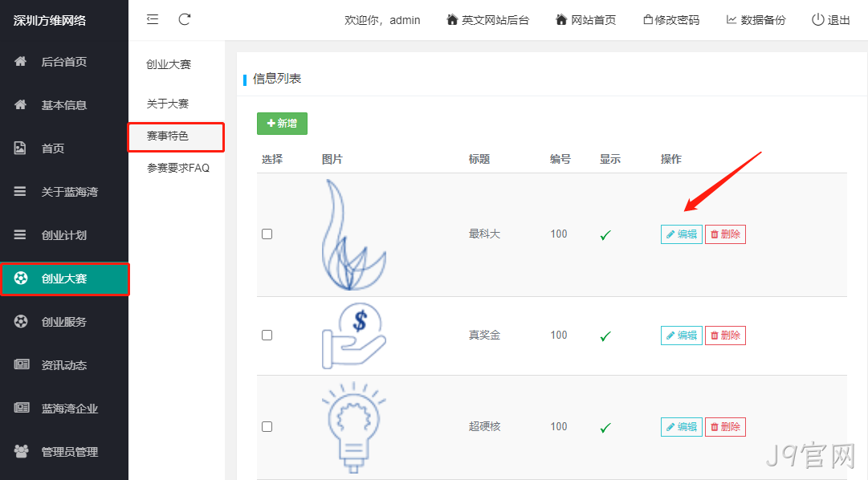Log out using the 退出 link
Viewport: 868px width, 480px height.
tap(831, 20)
